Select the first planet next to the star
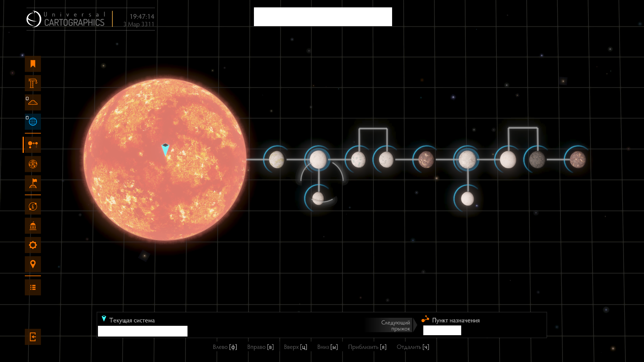This screenshot has width=644, height=362. pos(277,160)
